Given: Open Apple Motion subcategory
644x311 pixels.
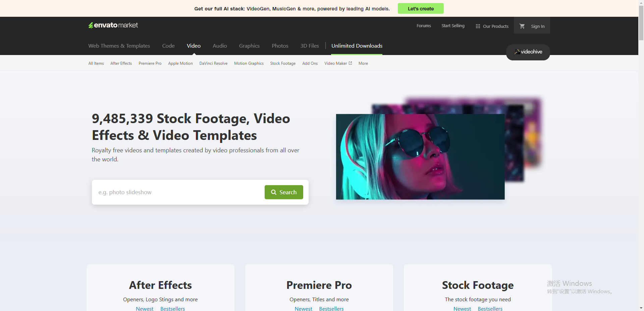Looking at the screenshot, I should tap(180, 63).
